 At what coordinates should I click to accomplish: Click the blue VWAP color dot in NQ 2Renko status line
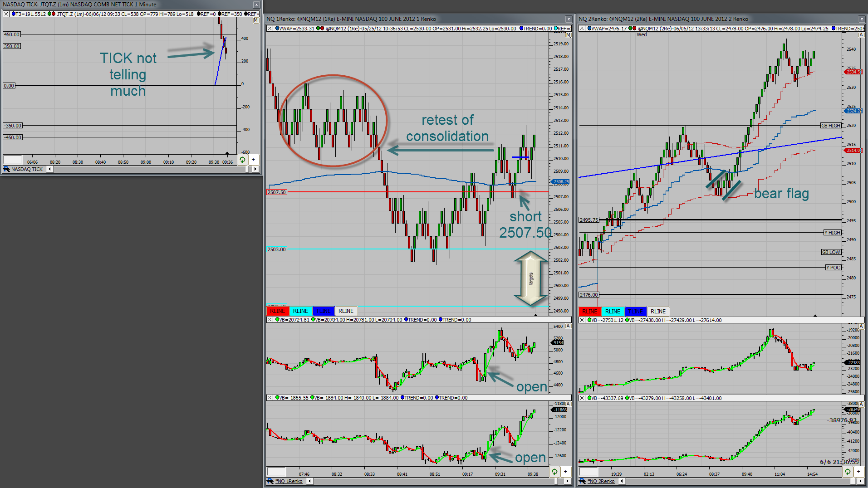click(x=589, y=29)
